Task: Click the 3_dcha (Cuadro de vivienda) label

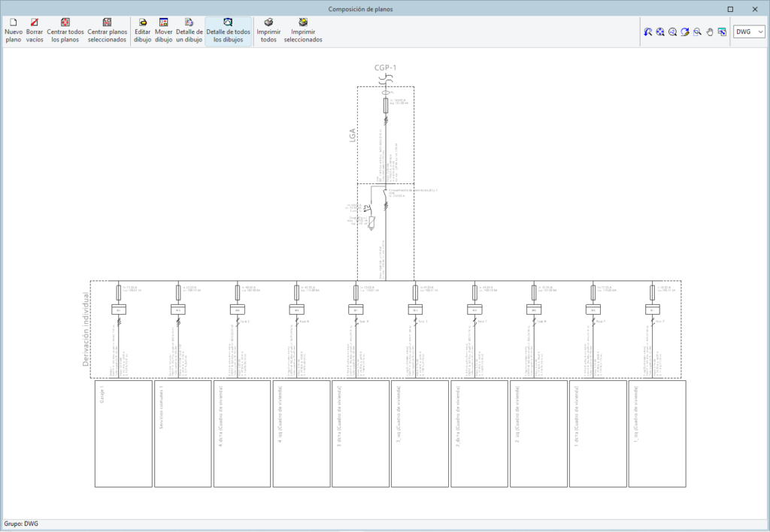Action: (x=339, y=416)
